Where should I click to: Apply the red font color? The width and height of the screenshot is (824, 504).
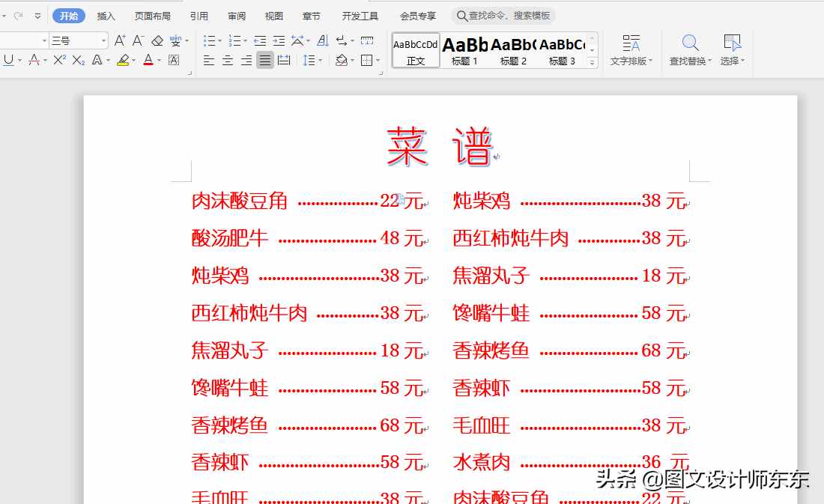tap(149, 61)
